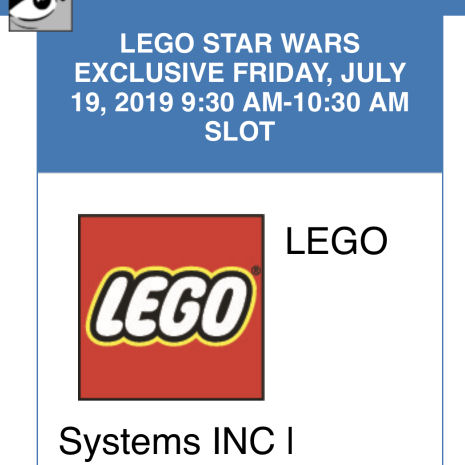
Task: Select the "LEGO STAR WARS" title line
Action: tap(240, 43)
